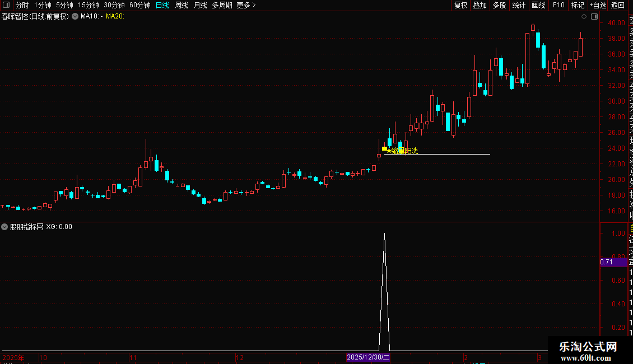Click the XG signal spike peak
The width and height of the screenshot is (633, 364).
coord(384,234)
